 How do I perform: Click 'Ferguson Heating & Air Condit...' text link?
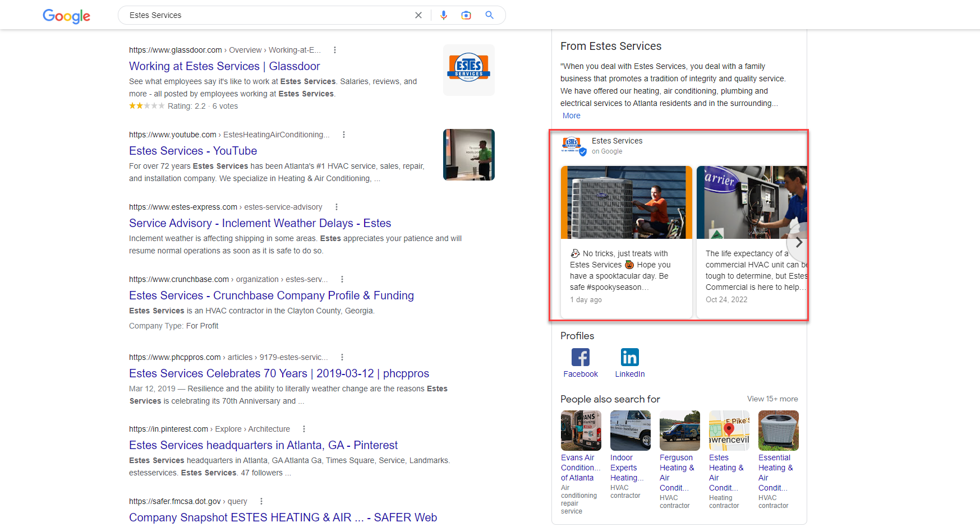(x=677, y=473)
